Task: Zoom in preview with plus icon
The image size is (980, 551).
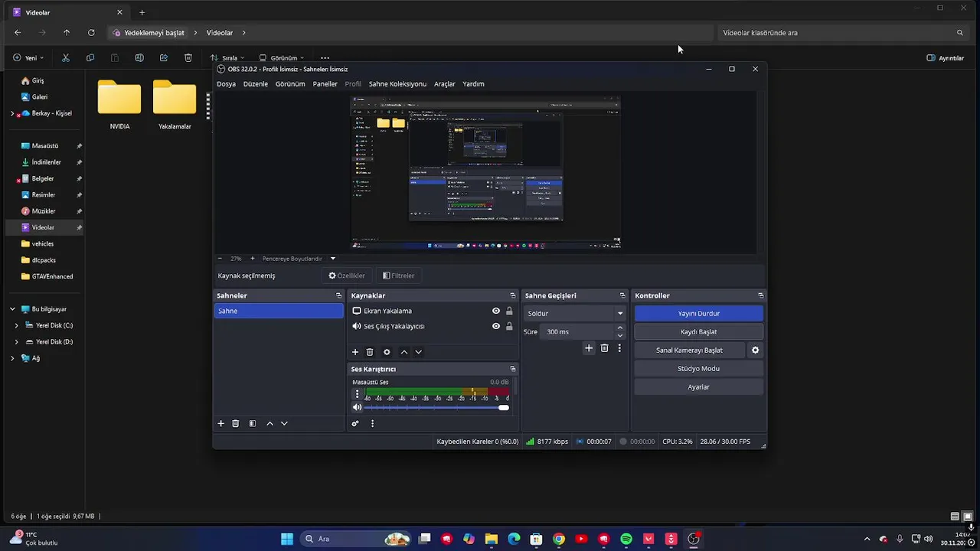Action: pyautogui.click(x=253, y=259)
